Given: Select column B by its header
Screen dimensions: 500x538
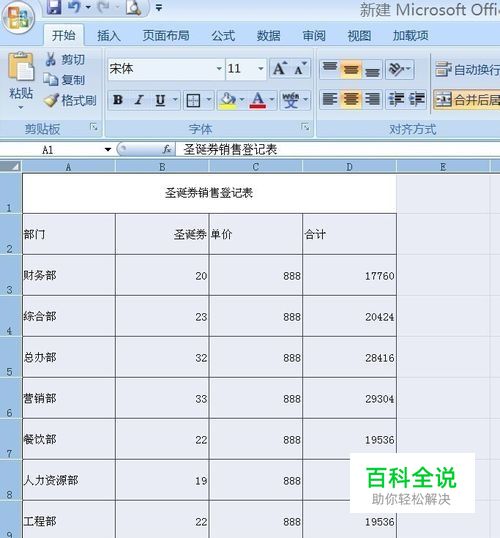Looking at the screenshot, I should pyautogui.click(x=162, y=167).
